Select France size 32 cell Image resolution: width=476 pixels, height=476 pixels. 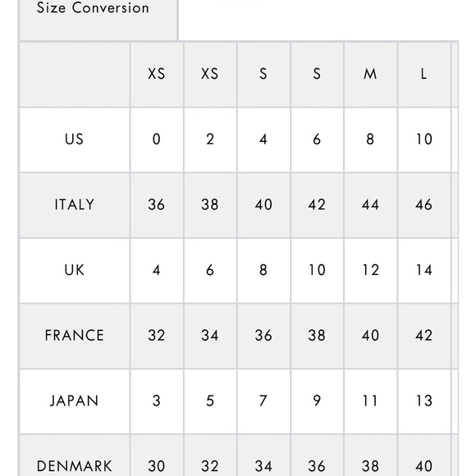(x=157, y=336)
